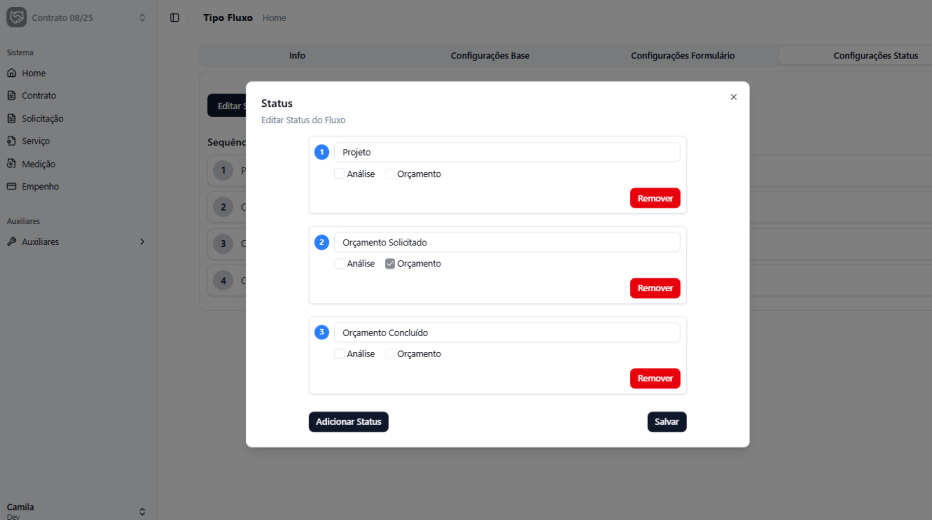Click the Orçamento Concluído name field

coord(507,333)
